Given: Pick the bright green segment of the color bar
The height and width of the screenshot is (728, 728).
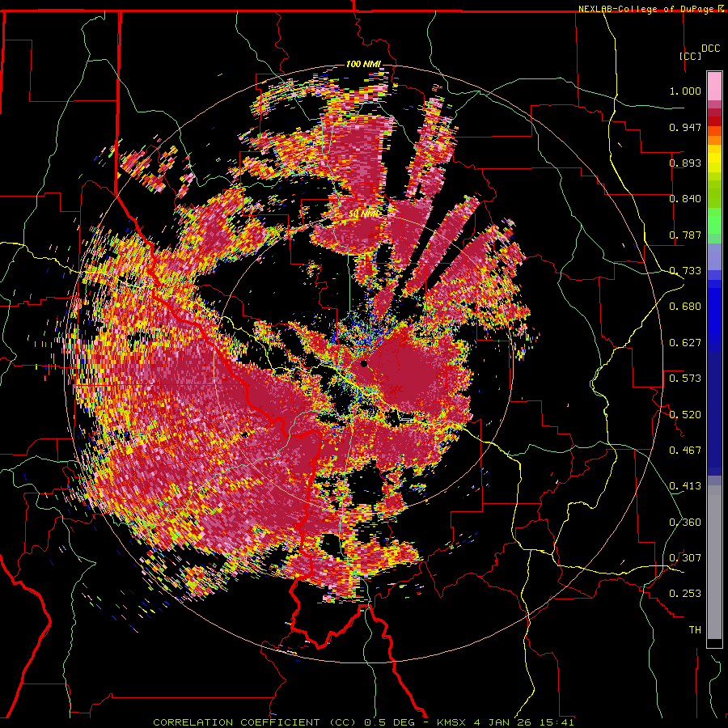Looking at the screenshot, I should 714,221.
